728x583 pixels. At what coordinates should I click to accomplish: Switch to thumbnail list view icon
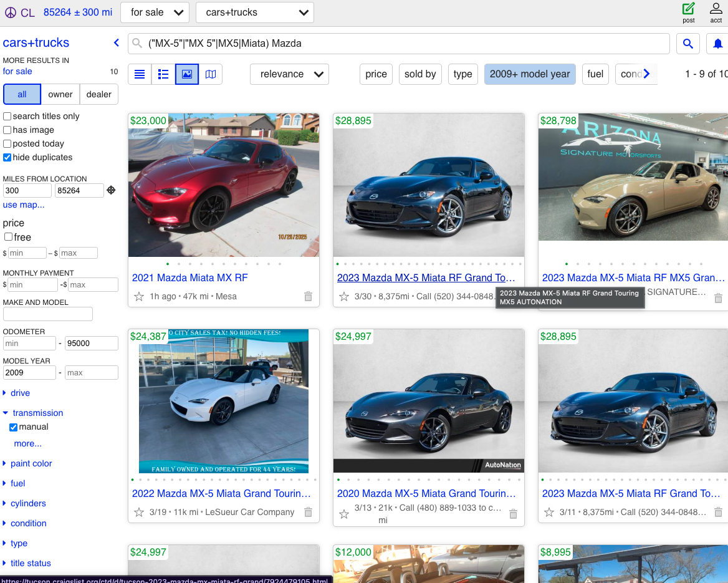coord(163,74)
